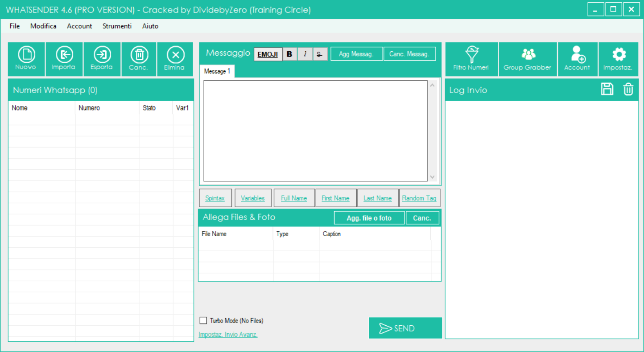Clear Log Invio with trash icon

(628, 89)
